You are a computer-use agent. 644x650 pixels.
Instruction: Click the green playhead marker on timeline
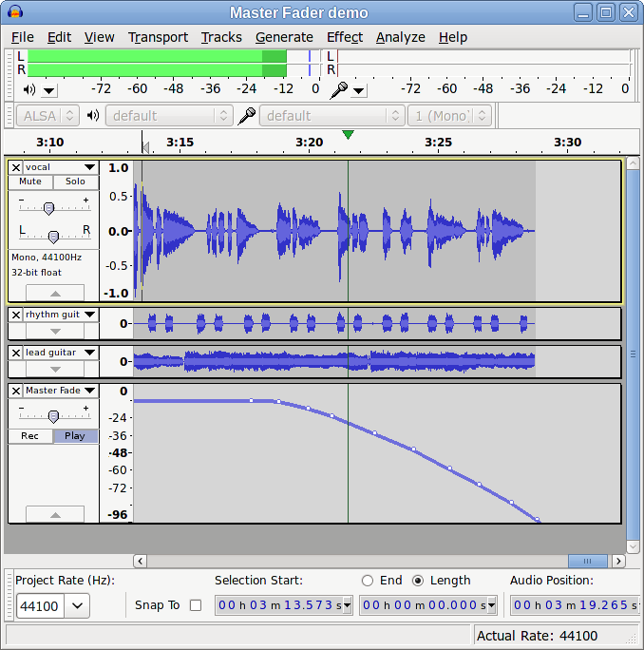(348, 136)
